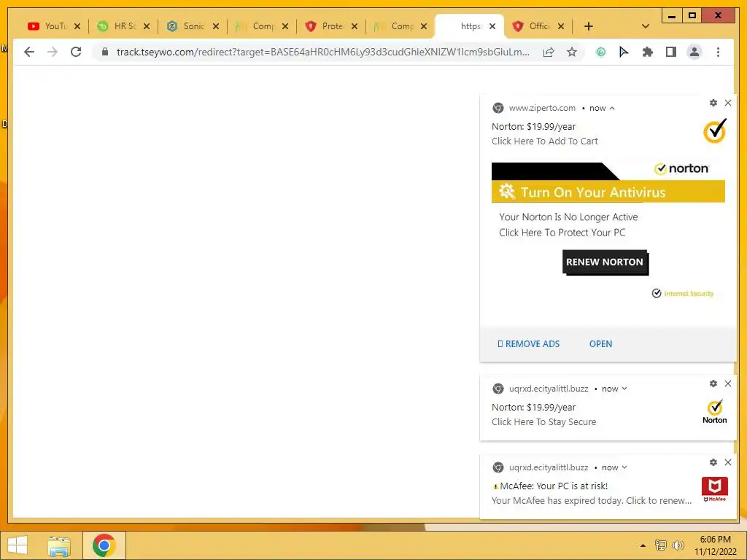Screen dimensions: 747x560
Task: Show hidden system tray icons
Action: 643,545
